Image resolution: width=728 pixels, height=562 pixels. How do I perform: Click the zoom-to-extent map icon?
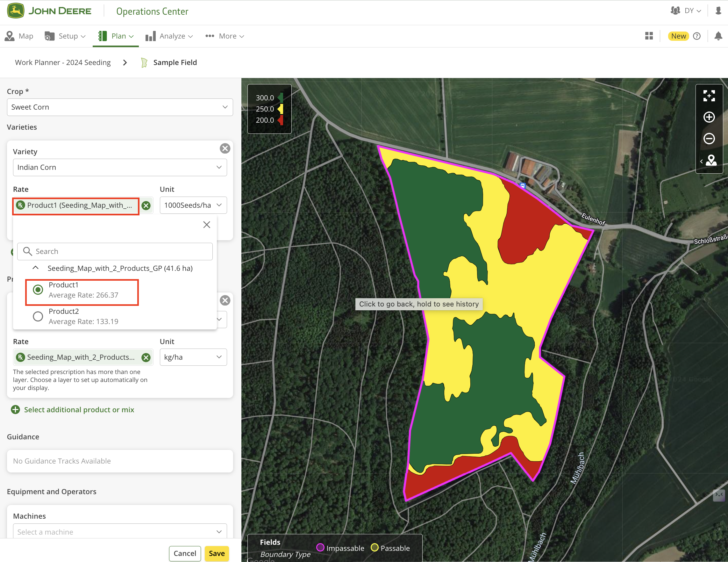709,96
